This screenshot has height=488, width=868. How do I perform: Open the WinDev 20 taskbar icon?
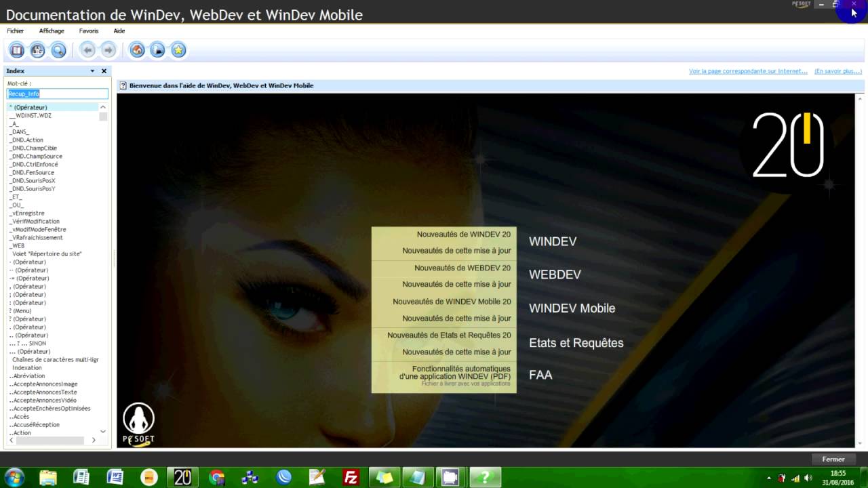coord(182,477)
